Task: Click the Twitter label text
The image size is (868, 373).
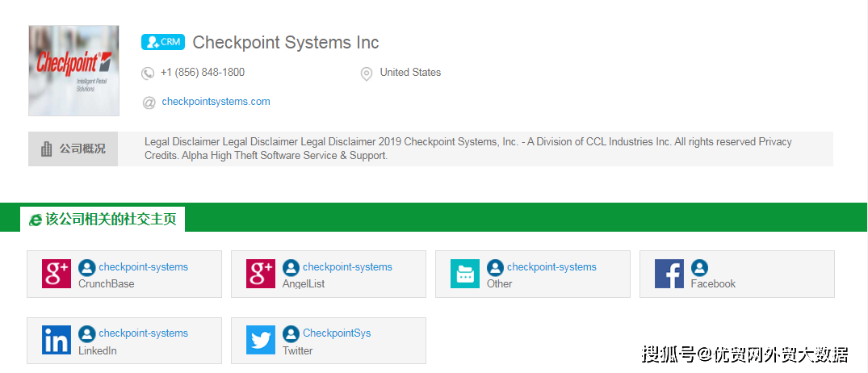Action: pyautogui.click(x=297, y=351)
